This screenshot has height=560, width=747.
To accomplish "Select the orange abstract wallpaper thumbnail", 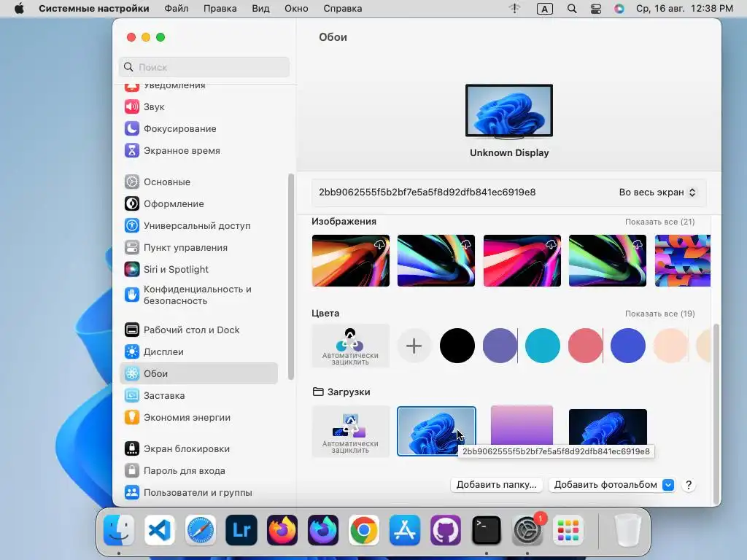I will click(x=351, y=260).
